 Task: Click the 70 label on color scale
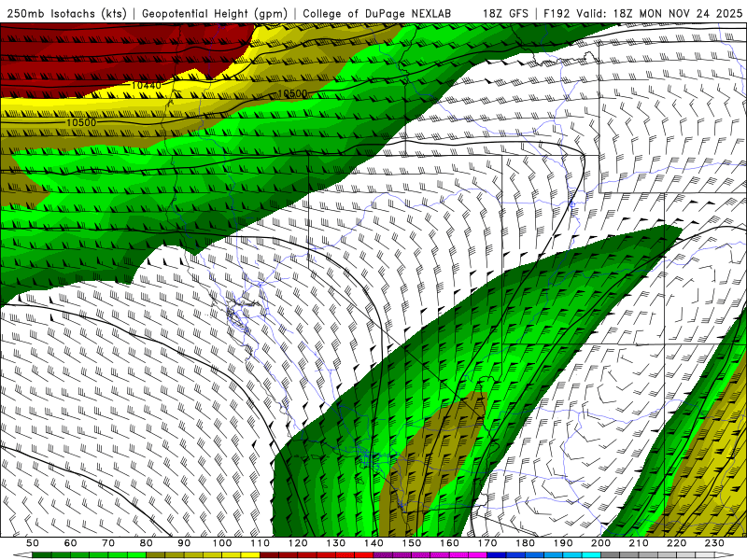tap(108, 543)
